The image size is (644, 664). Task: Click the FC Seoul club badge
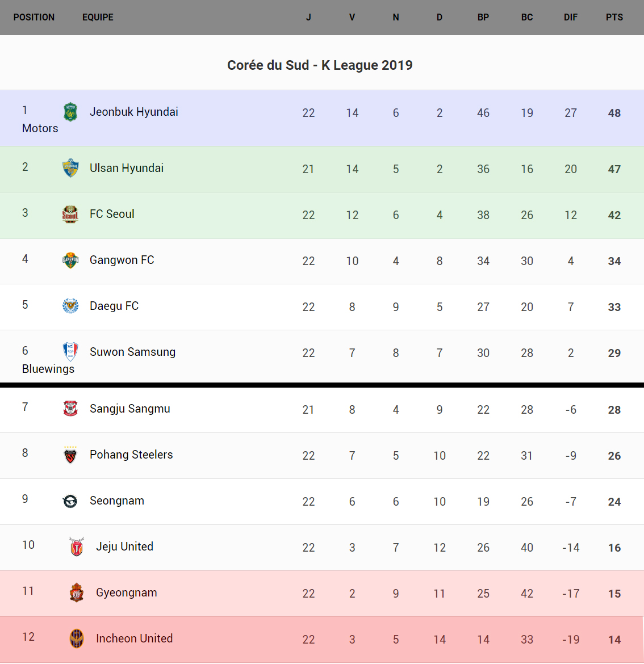(x=70, y=214)
